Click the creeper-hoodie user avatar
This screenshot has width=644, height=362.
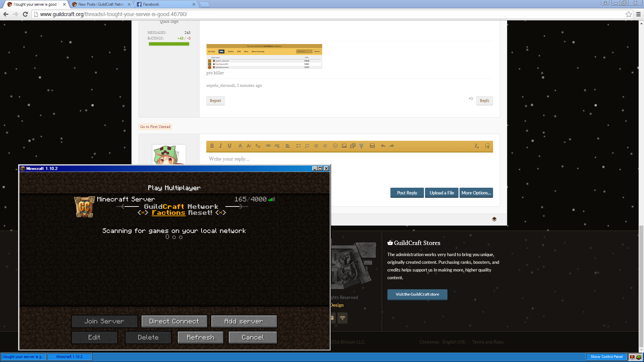(x=169, y=155)
